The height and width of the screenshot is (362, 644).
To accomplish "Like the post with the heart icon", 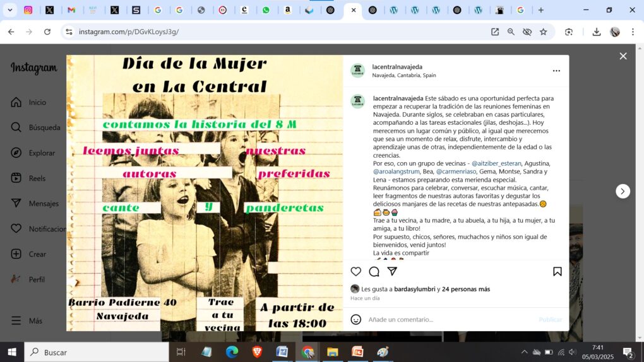I will click(x=356, y=272).
